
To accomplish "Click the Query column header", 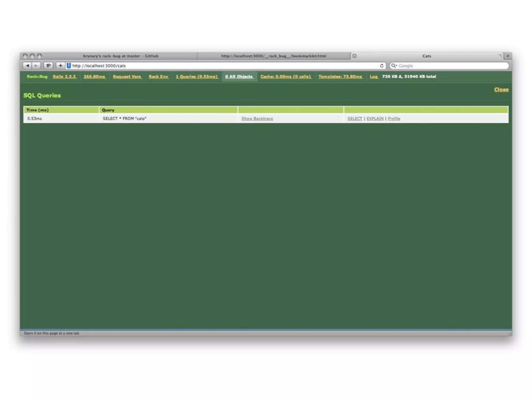I will [x=168, y=110].
